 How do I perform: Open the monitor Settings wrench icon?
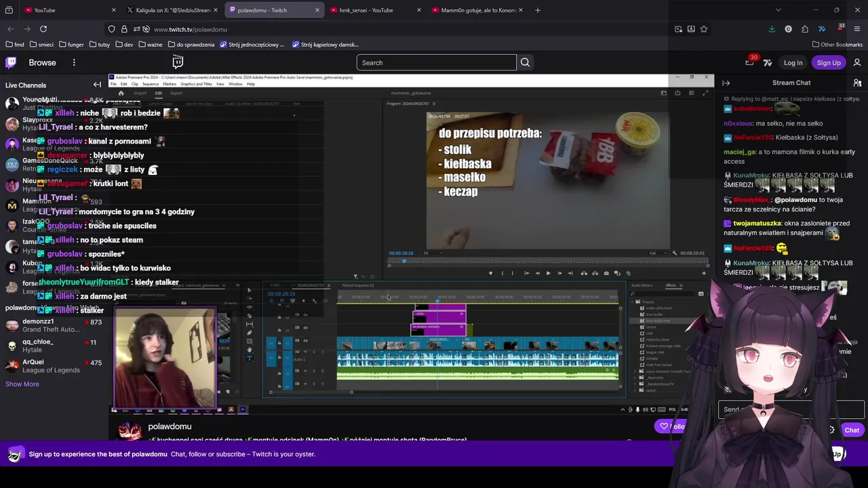coord(674,253)
